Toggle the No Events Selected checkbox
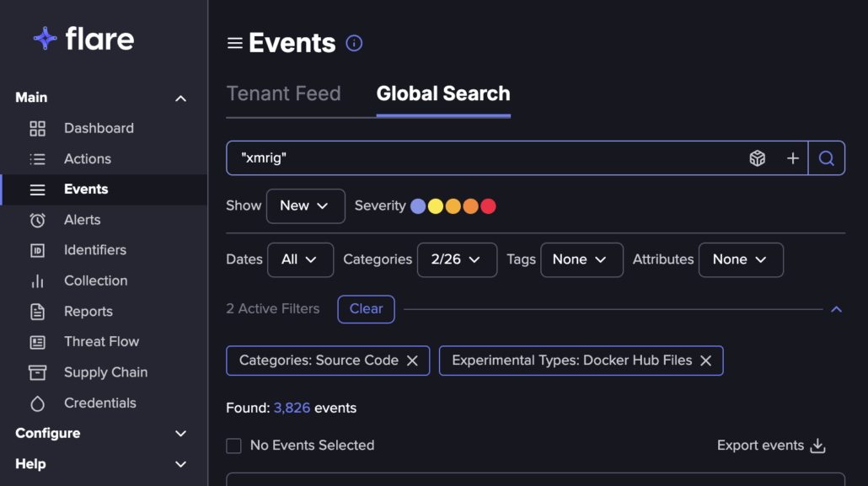The image size is (868, 486). [x=233, y=446]
